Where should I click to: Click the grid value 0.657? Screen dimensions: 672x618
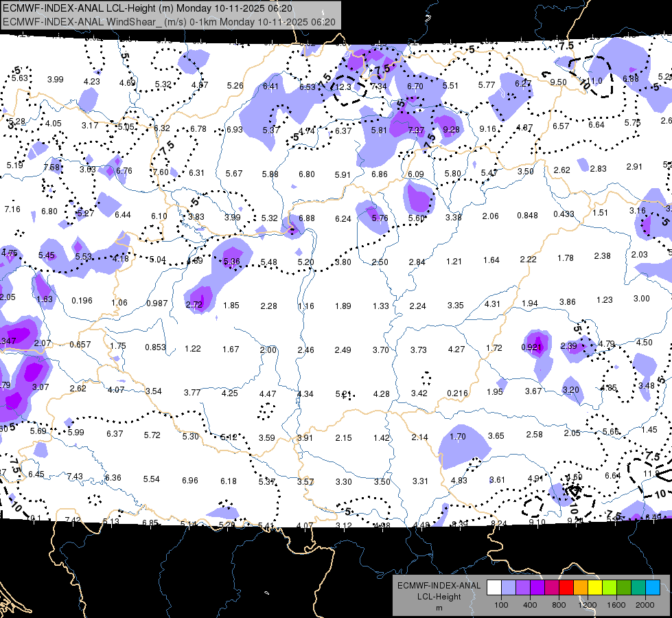click(x=80, y=345)
